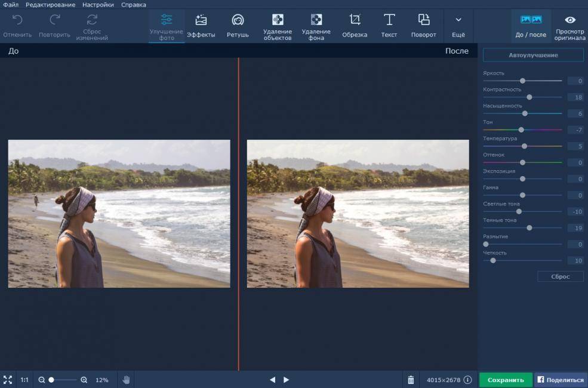588x388 pixels.
Task: Open Удаление фона background removal tool
Action: point(316,26)
